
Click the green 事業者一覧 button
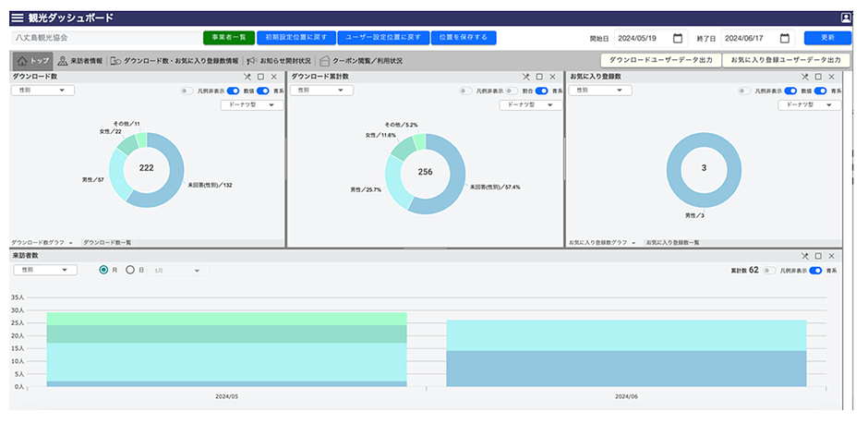228,38
